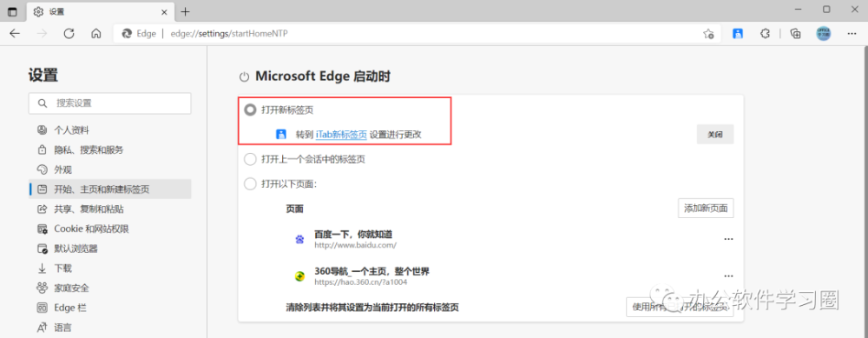868x338 pixels.
Task: Go back with the back arrow
Action: coord(15,34)
